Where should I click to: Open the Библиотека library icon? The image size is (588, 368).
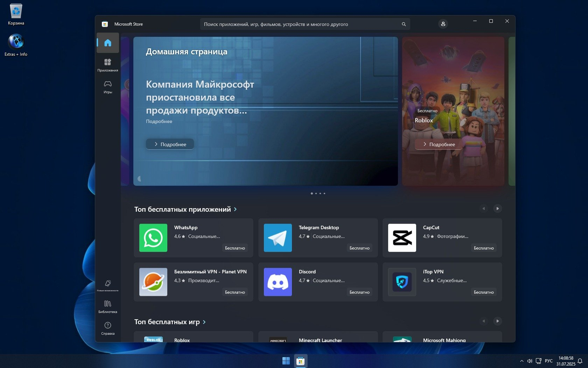(x=107, y=306)
